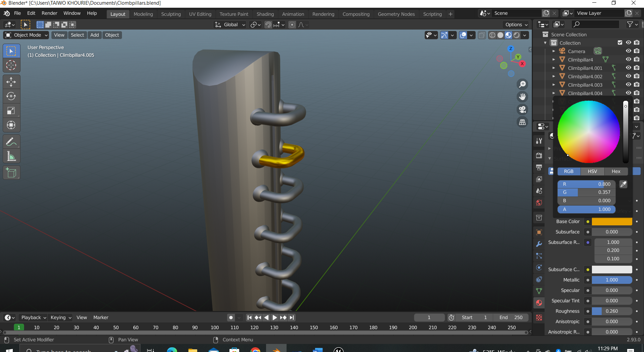Select the Transform tool
This screenshot has width=644, height=352.
[11, 125]
